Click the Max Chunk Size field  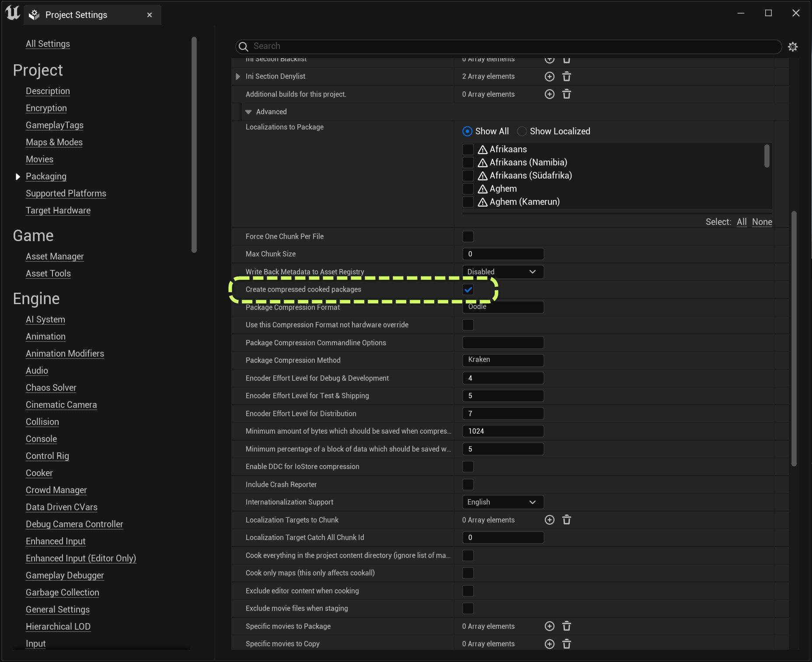(502, 254)
